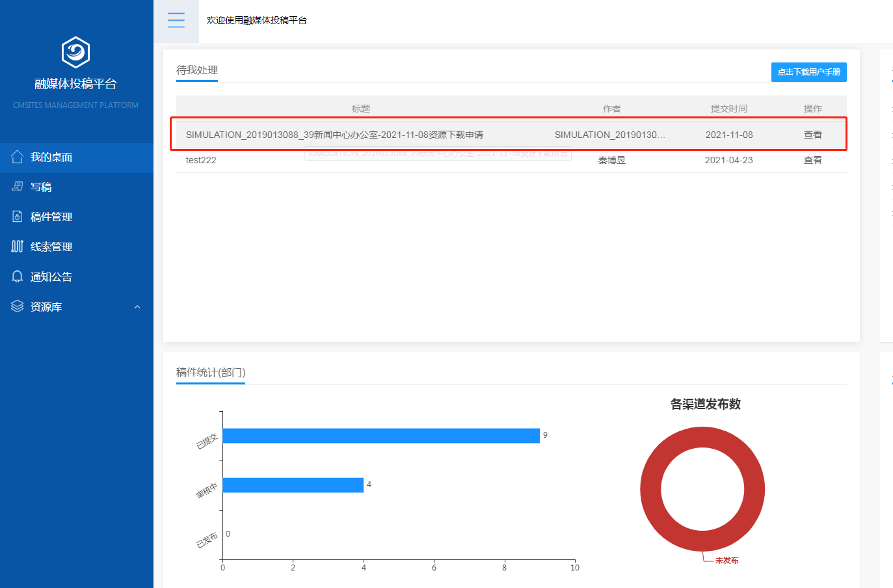Screen dimensions: 893x588
Task: Open 我的桌面 menu item
Action: 51,157
